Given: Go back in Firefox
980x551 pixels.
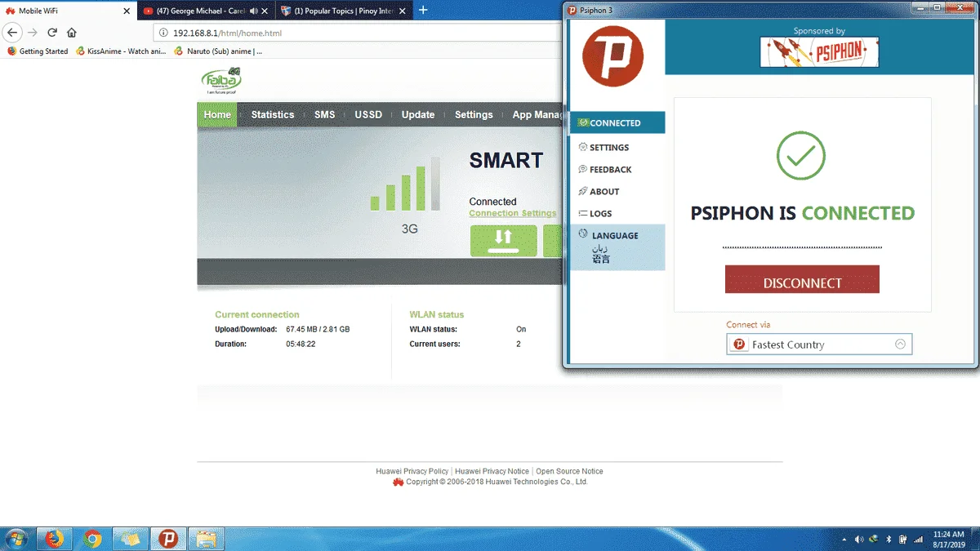Looking at the screenshot, I should (12, 33).
